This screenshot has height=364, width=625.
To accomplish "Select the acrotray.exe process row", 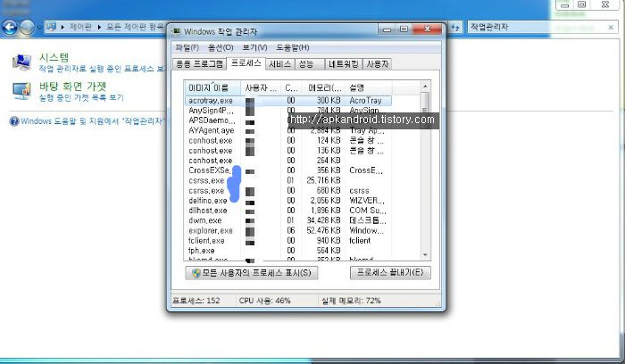I will (287, 101).
